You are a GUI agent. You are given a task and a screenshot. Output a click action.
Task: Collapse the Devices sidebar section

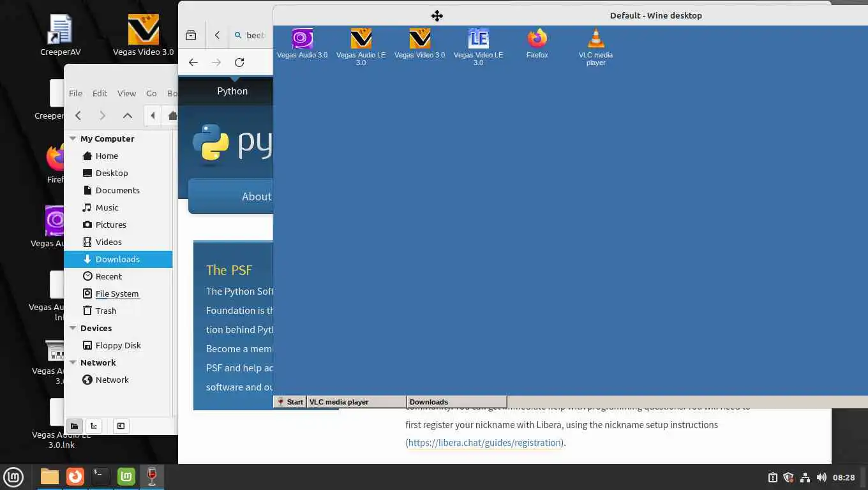73,328
